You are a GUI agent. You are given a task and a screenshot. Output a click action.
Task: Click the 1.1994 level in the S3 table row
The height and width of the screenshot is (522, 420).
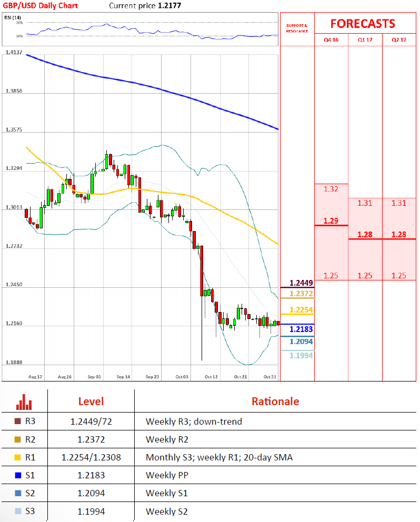pyautogui.click(x=91, y=511)
